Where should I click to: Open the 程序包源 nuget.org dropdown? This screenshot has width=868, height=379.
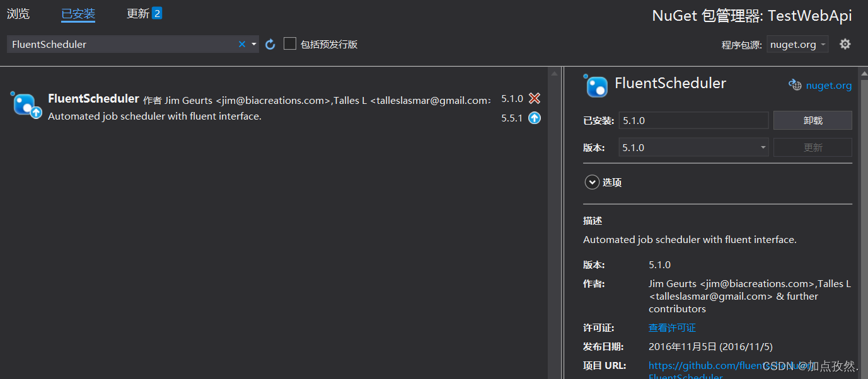[797, 45]
